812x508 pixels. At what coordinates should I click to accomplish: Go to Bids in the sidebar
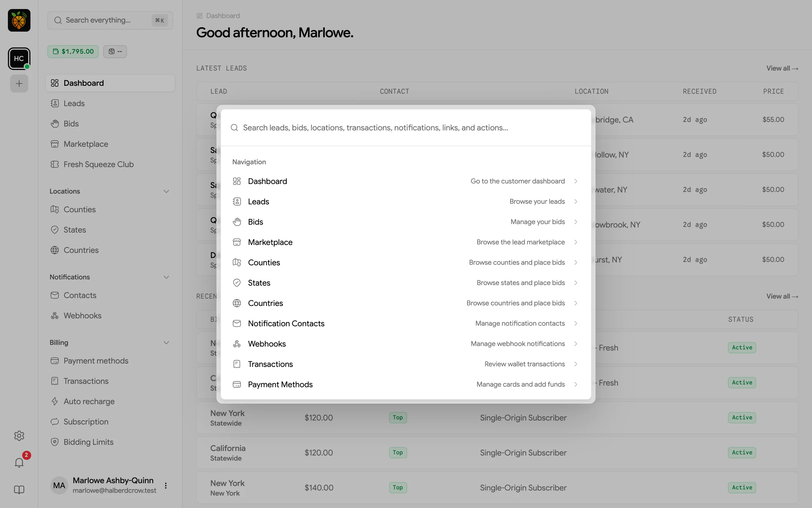pos(110,124)
